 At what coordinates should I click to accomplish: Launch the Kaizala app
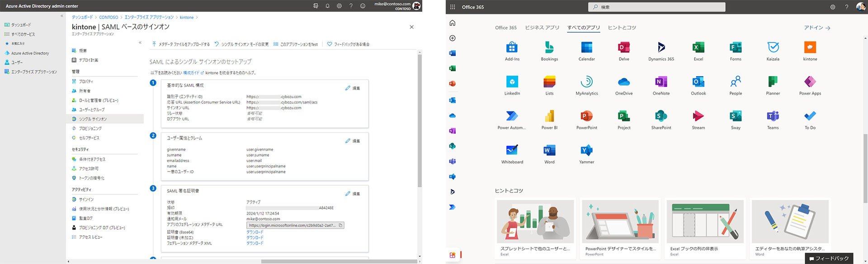[x=773, y=51]
